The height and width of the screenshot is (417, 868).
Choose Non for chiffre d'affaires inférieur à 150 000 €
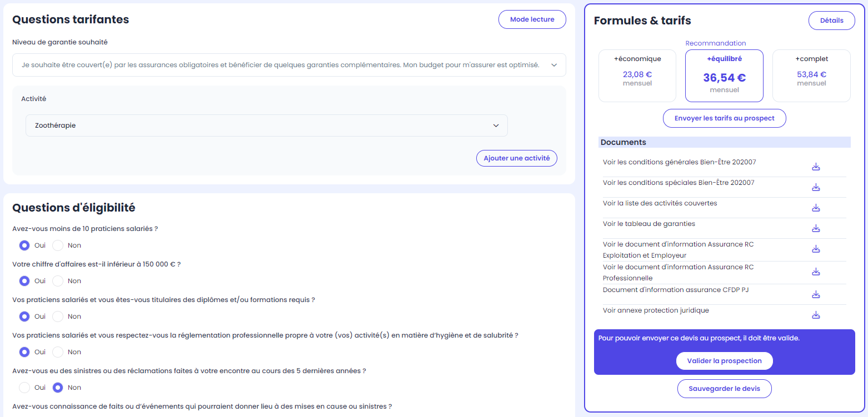coord(58,281)
